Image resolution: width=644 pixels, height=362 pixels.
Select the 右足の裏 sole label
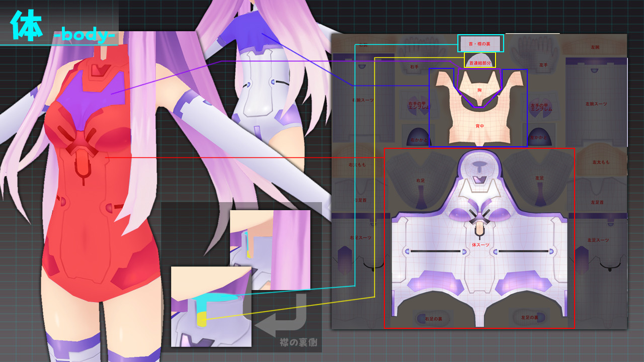click(x=433, y=319)
